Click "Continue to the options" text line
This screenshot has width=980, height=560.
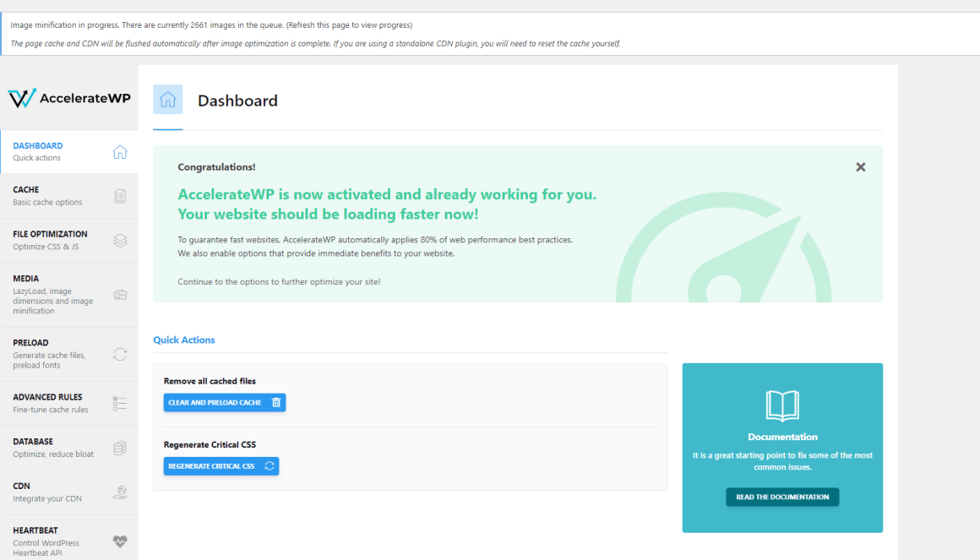(x=279, y=282)
